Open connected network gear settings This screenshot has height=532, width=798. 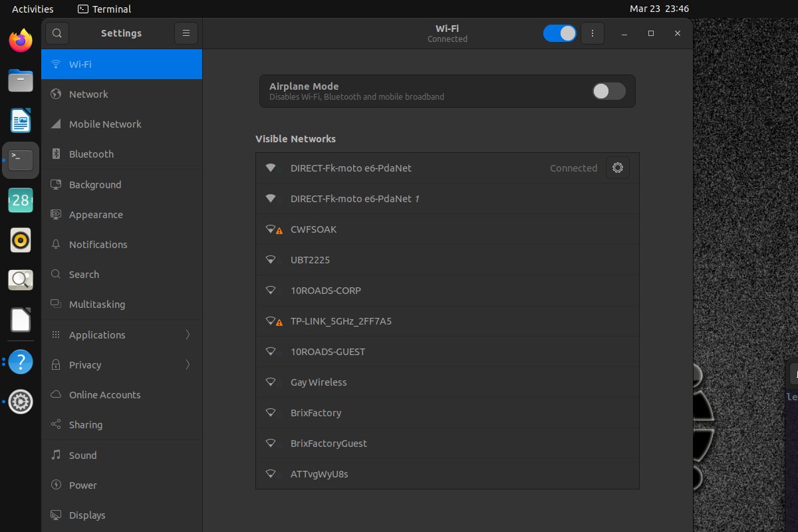point(618,168)
